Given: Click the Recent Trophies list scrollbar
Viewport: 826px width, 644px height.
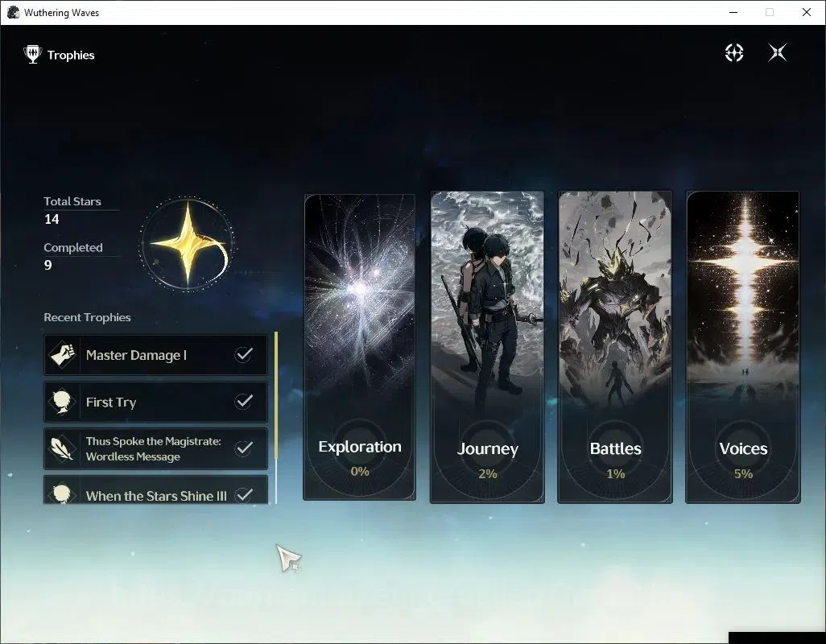Looking at the screenshot, I should 276,418.
